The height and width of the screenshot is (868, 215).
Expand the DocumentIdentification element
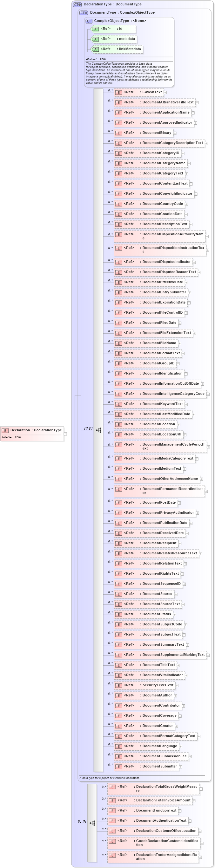coord(186,374)
